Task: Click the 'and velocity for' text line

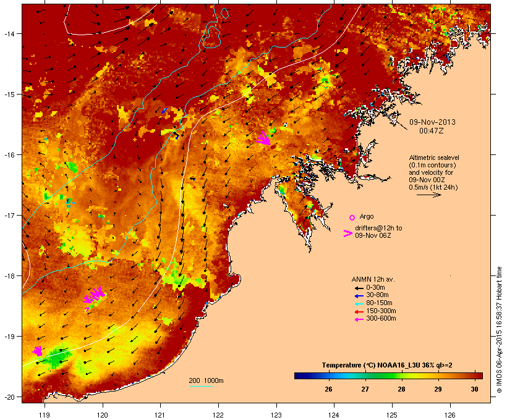Action: 431,172
